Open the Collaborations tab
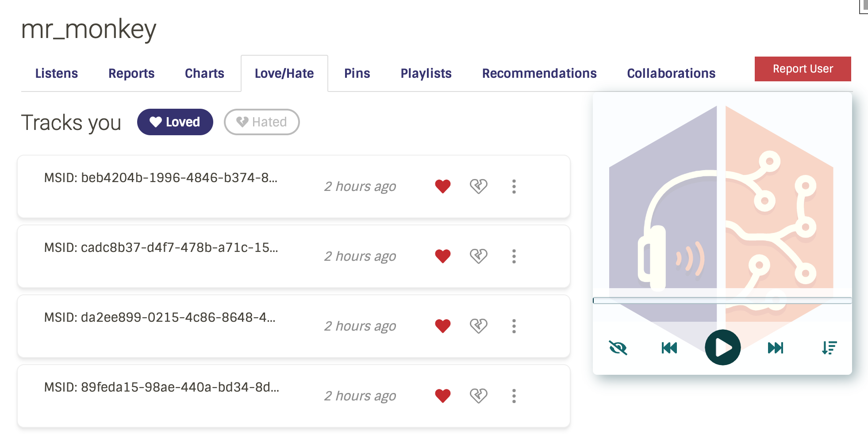 click(x=671, y=73)
